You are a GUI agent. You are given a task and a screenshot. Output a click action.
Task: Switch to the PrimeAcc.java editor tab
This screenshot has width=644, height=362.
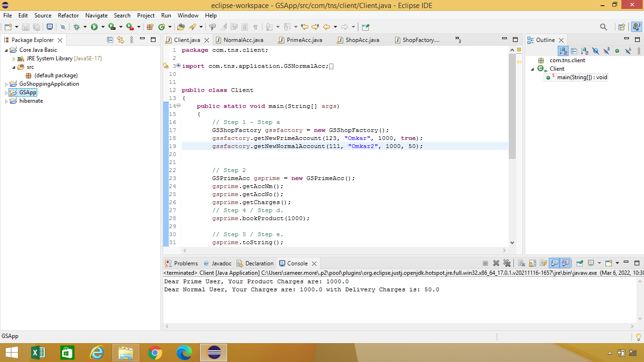pos(304,40)
